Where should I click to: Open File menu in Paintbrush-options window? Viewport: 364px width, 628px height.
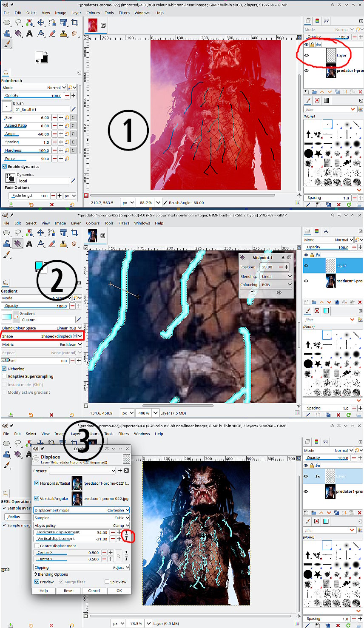coord(7,13)
